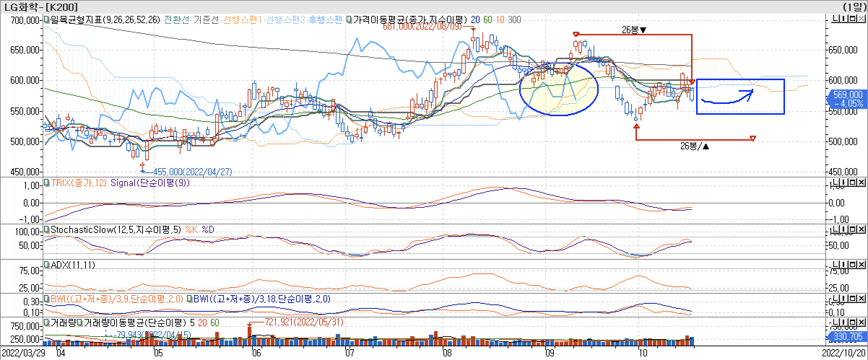868x360 pixels.
Task: Click the L-shaped icon in the ADX panel
Action: click(836, 265)
